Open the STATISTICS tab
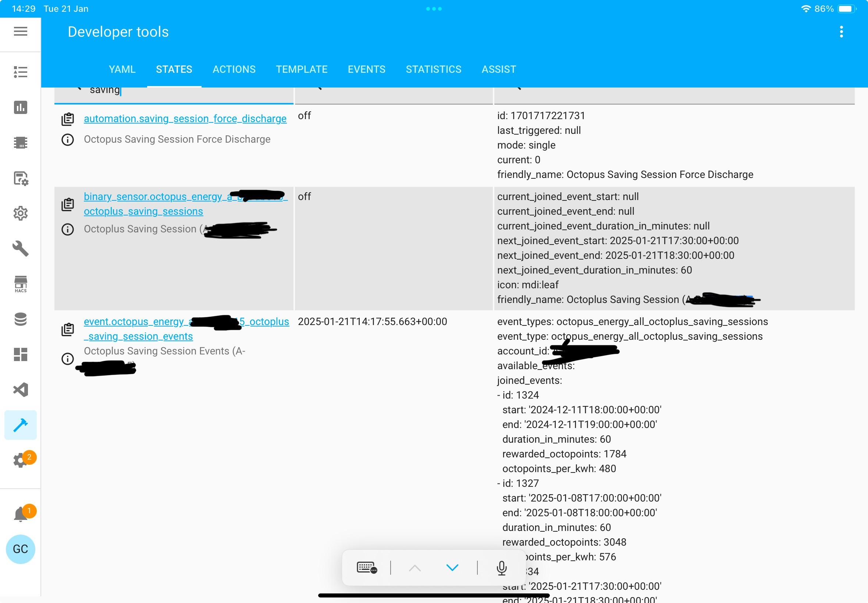 [x=433, y=69]
